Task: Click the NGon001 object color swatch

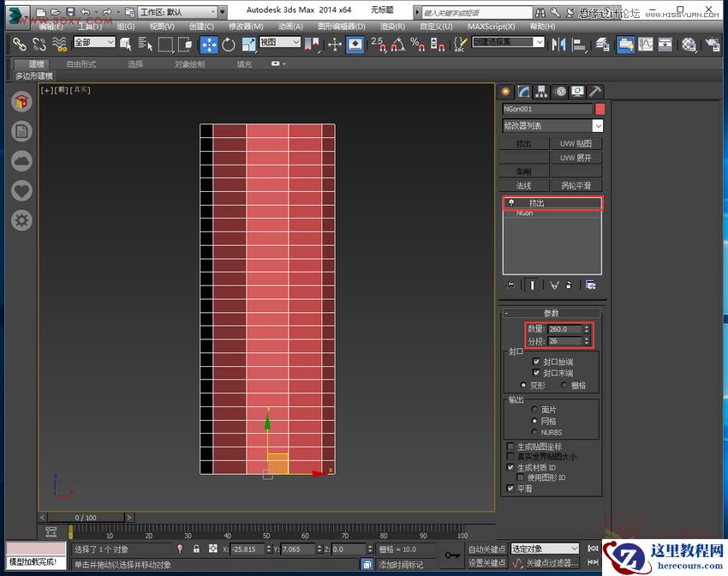Action: click(x=600, y=109)
